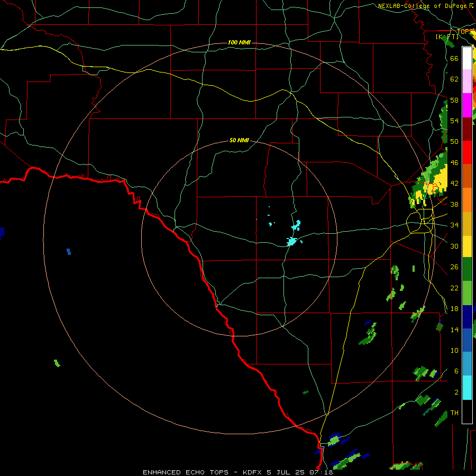Click the "54" scale value
Image resolution: width=476 pixels, height=476 pixels.
[454, 121]
